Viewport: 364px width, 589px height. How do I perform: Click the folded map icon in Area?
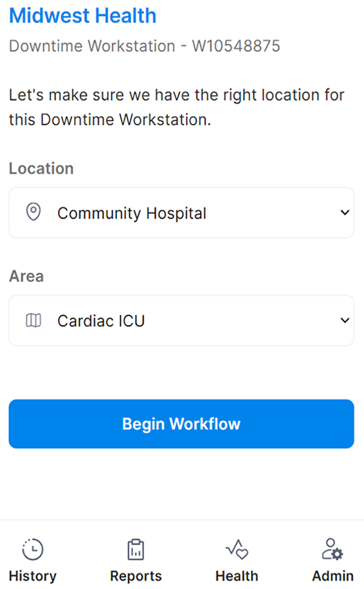click(33, 320)
